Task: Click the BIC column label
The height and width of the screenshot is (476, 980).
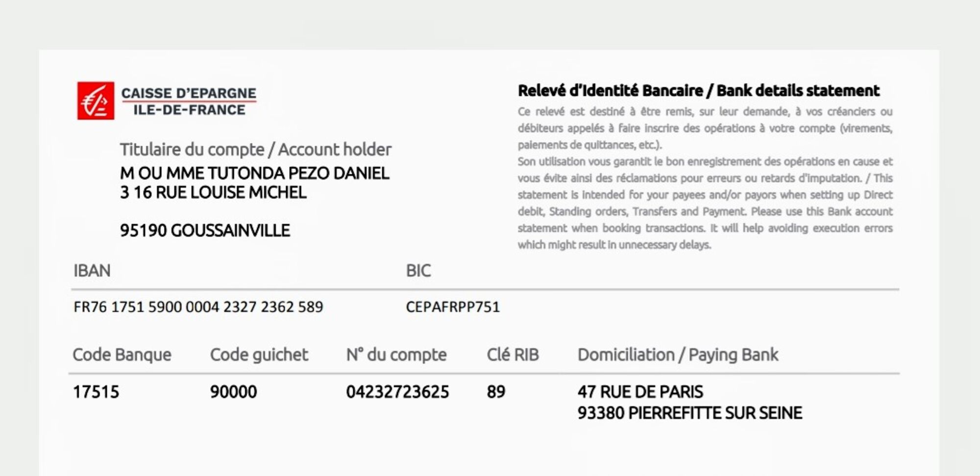Action: (x=418, y=270)
